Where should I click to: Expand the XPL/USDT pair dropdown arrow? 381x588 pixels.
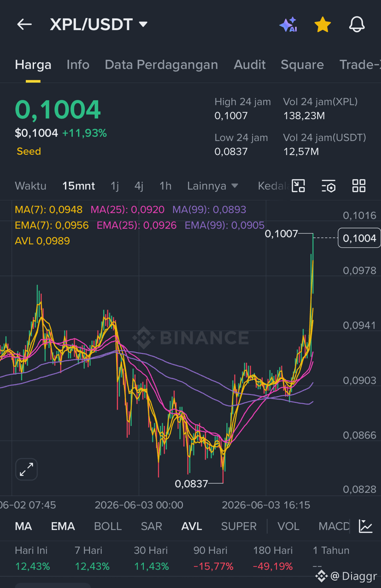click(x=143, y=24)
